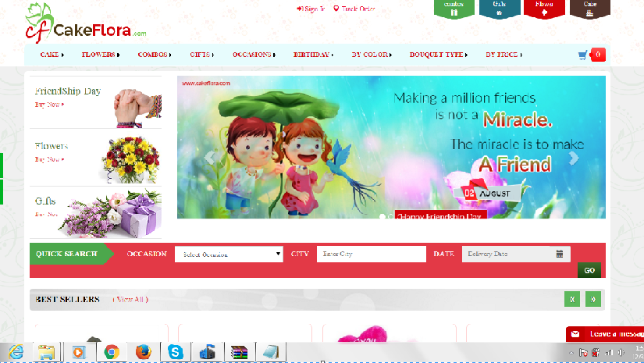Open the shopping cart icon
This screenshot has width=644, height=363.
[582, 55]
